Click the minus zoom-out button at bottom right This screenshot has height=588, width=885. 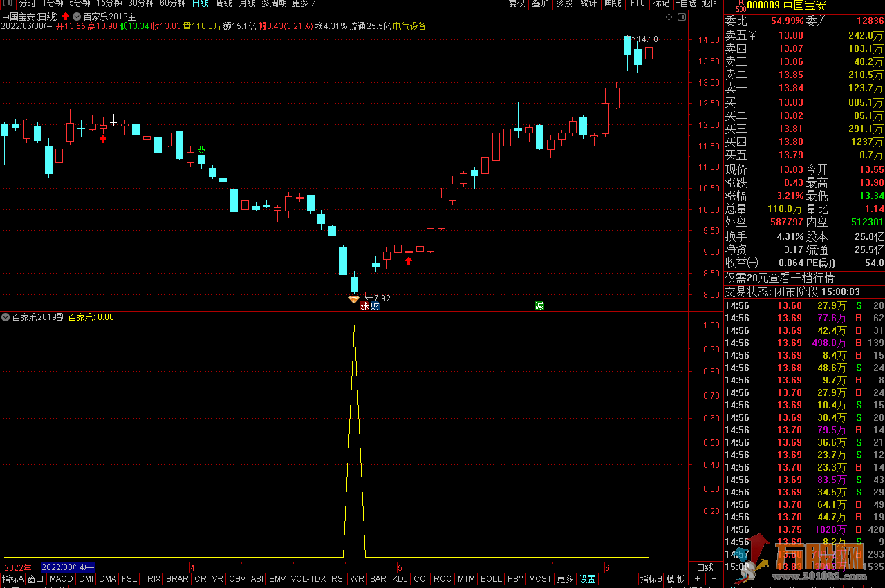(x=714, y=579)
